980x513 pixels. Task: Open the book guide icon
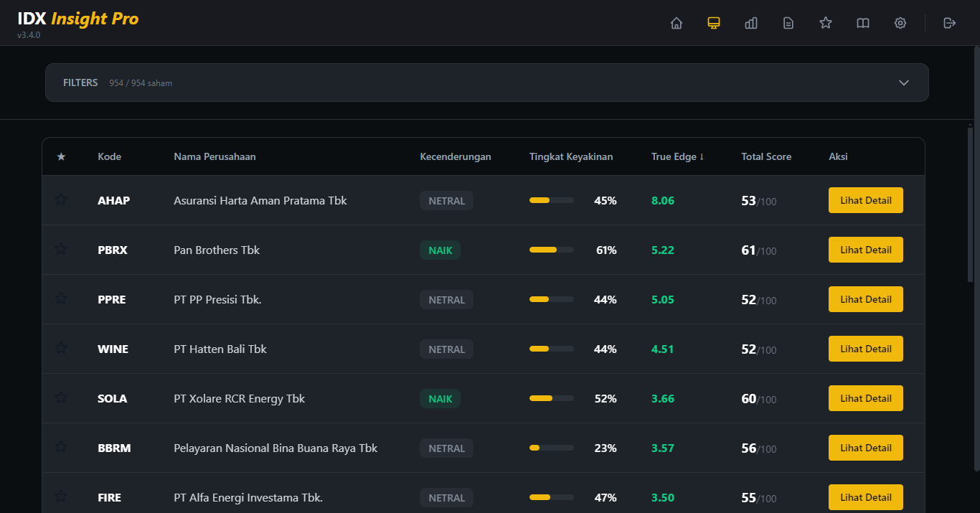[863, 23]
